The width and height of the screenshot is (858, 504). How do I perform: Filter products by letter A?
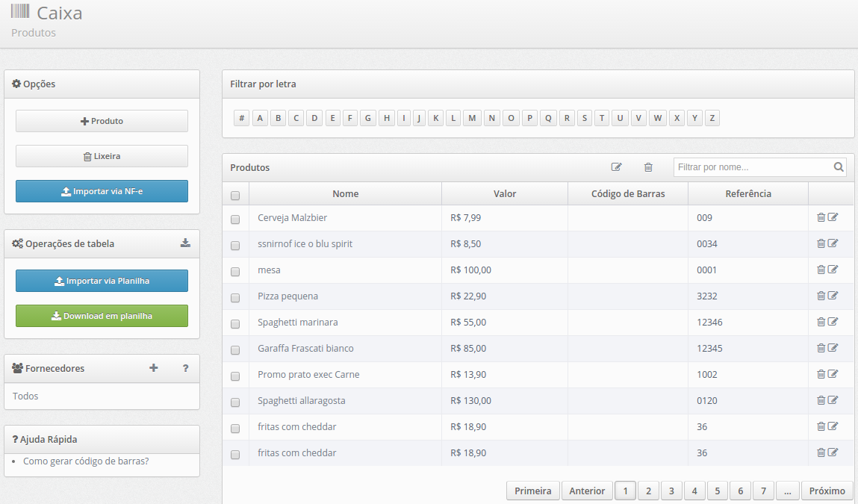[x=260, y=118]
